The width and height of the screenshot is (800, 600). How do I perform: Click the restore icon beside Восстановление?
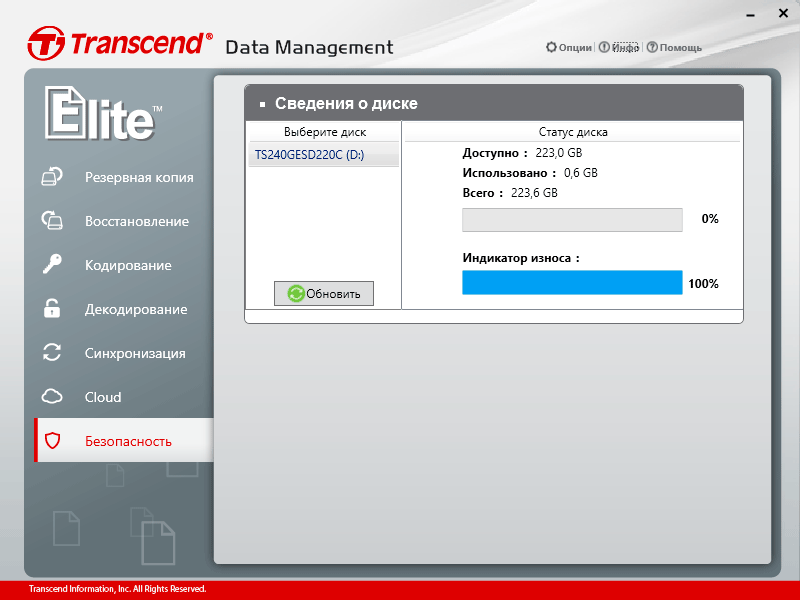[52, 220]
